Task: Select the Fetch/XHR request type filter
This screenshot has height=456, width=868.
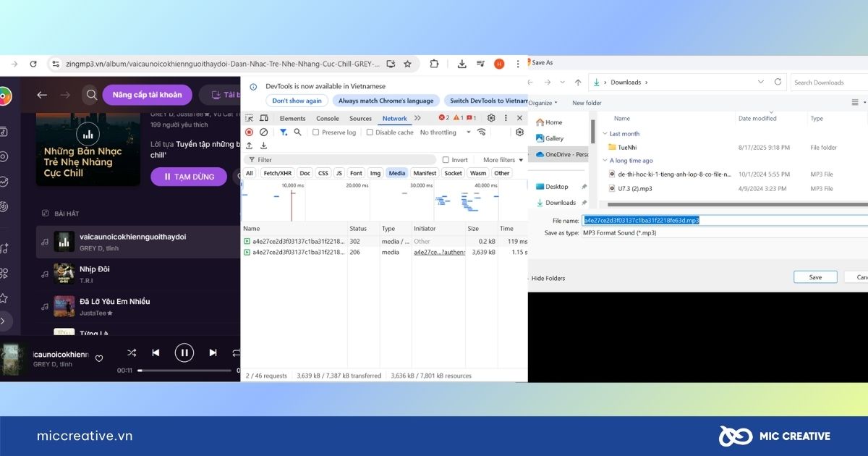Action: (277, 173)
